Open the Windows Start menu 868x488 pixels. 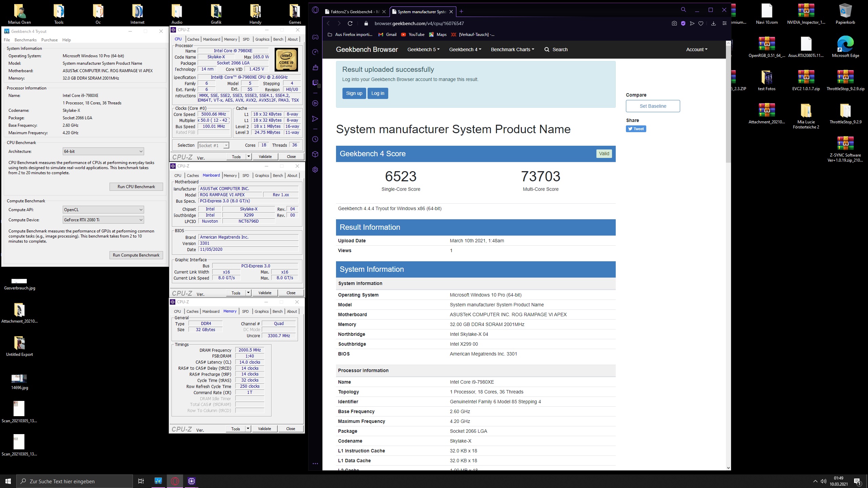(x=8, y=481)
